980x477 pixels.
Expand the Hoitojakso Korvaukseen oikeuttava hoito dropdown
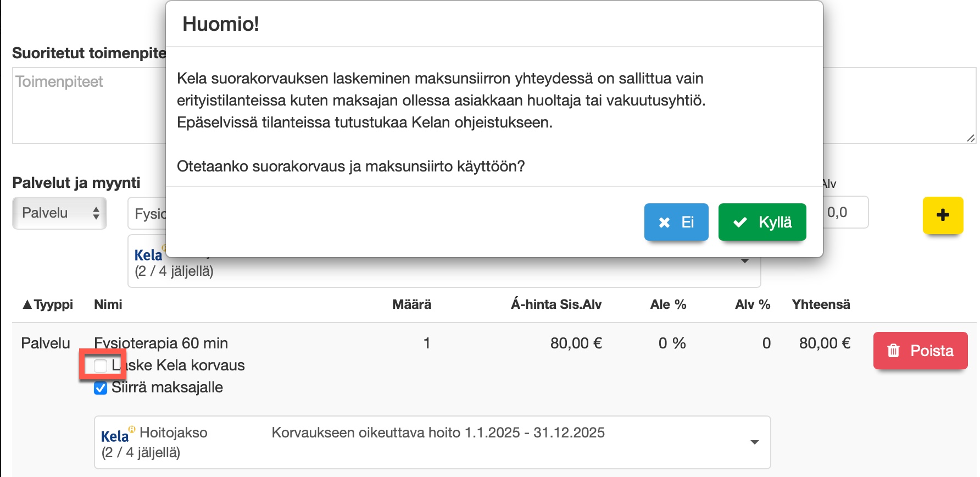(755, 442)
